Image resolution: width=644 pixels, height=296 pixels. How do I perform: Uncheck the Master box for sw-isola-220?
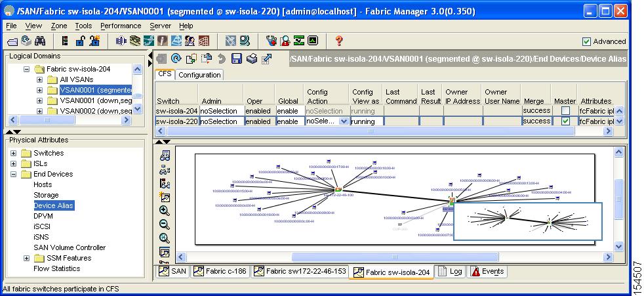pos(565,121)
